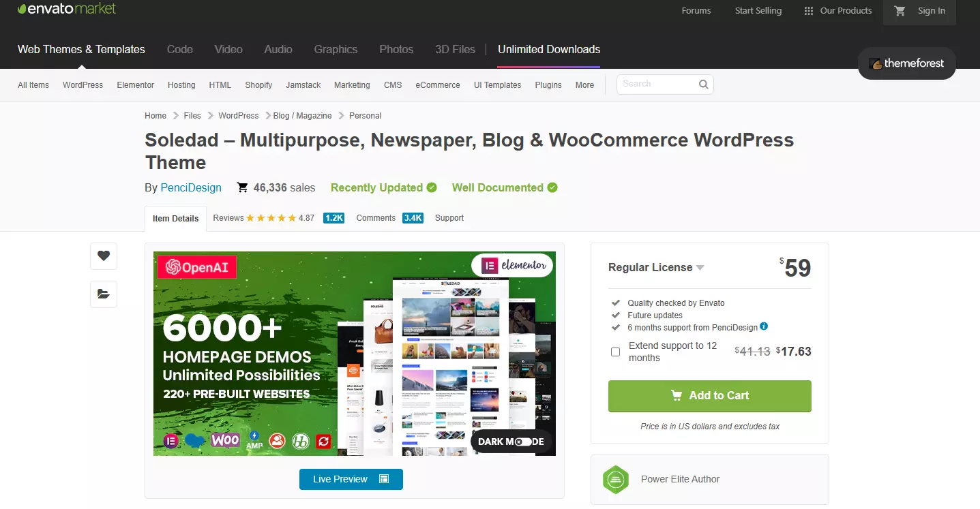Click the review stars rating

pos(271,218)
